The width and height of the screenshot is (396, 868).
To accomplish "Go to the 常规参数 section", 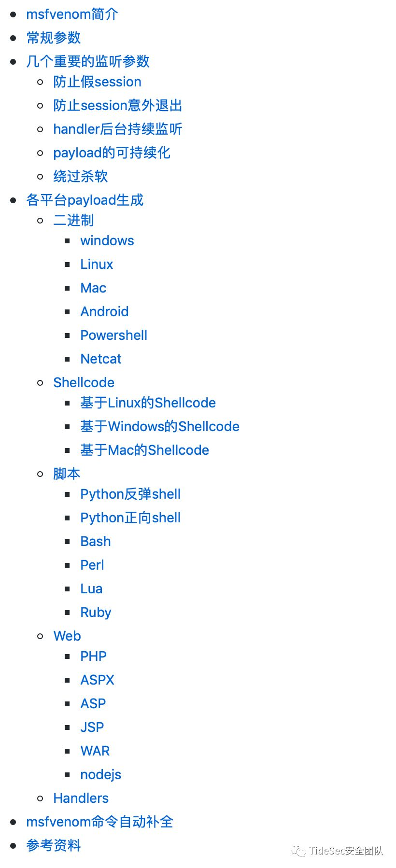I will pyautogui.click(x=54, y=38).
